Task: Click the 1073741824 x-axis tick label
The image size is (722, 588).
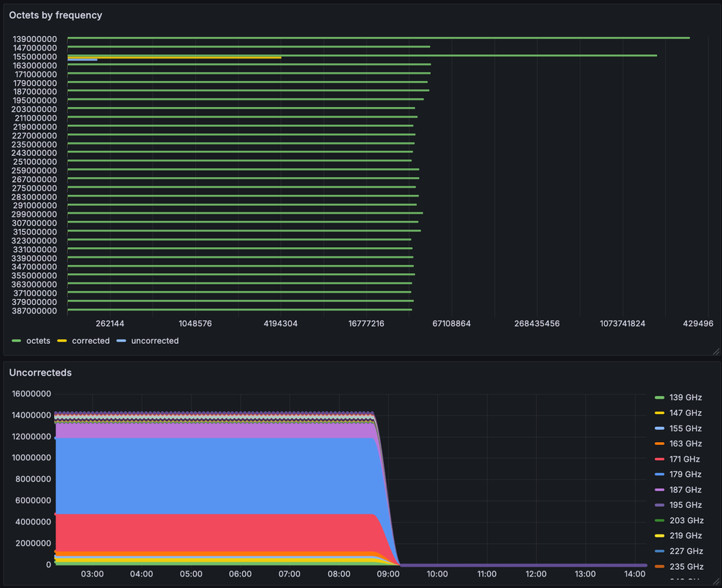Action: click(622, 324)
